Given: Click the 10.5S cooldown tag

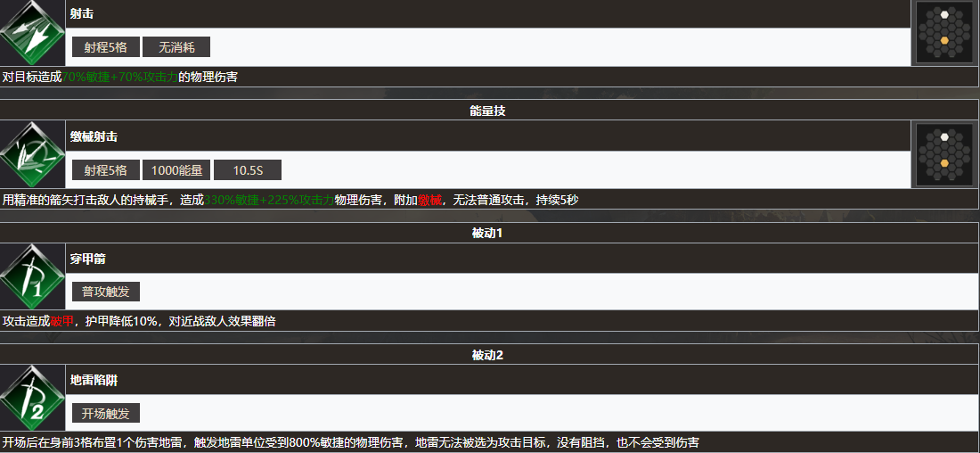Looking at the screenshot, I should pyautogui.click(x=248, y=170).
